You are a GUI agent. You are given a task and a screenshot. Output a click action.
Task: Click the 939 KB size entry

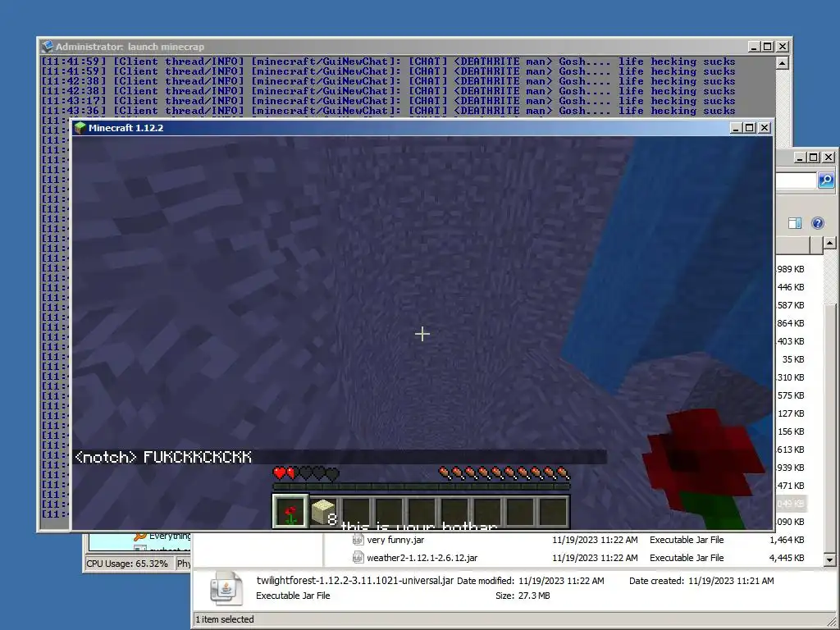[x=792, y=468]
